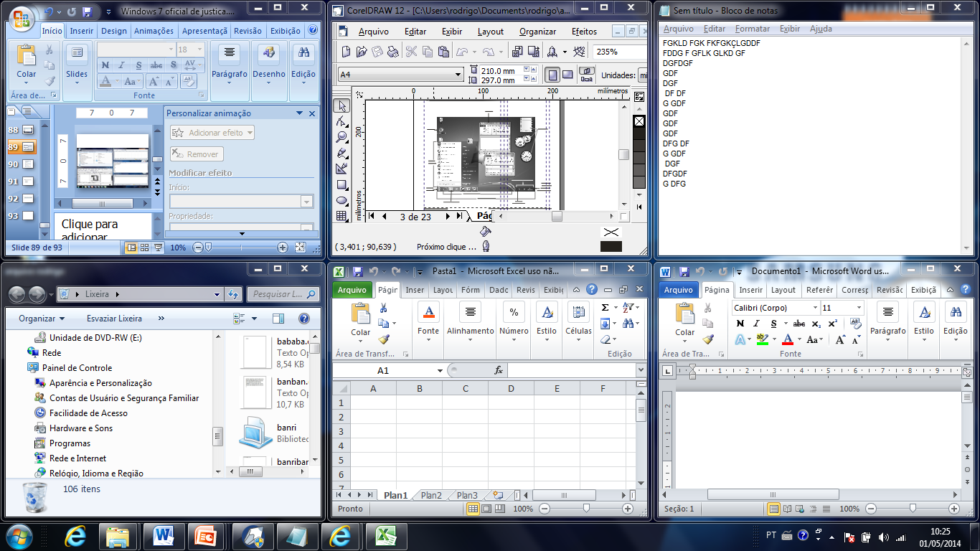Click the Word Grow Font icon
The width and height of the screenshot is (980, 551).
pyautogui.click(x=840, y=339)
